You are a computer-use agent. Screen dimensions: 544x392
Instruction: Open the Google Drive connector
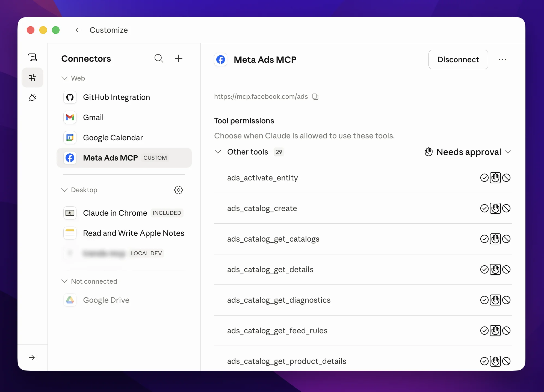[124, 300]
